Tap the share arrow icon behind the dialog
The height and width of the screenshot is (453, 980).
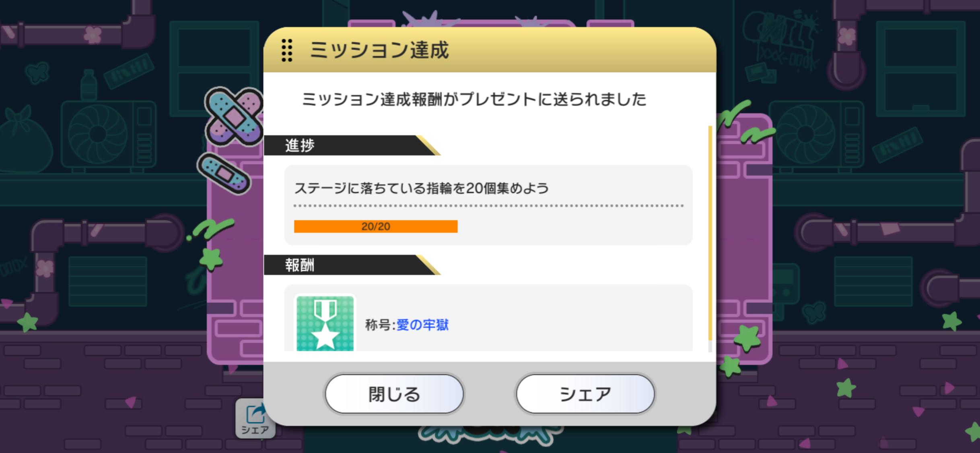254,418
